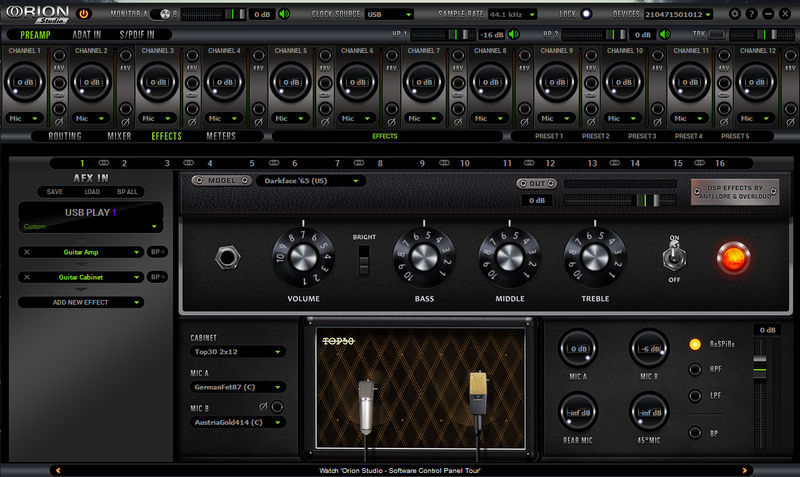Bypass the Guitar Cabinet effect

(157, 277)
